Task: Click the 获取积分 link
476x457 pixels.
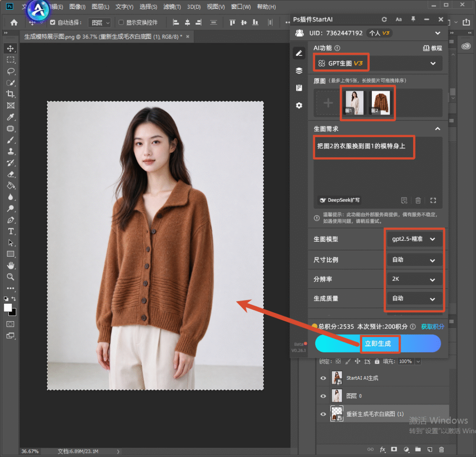Action: click(x=432, y=326)
